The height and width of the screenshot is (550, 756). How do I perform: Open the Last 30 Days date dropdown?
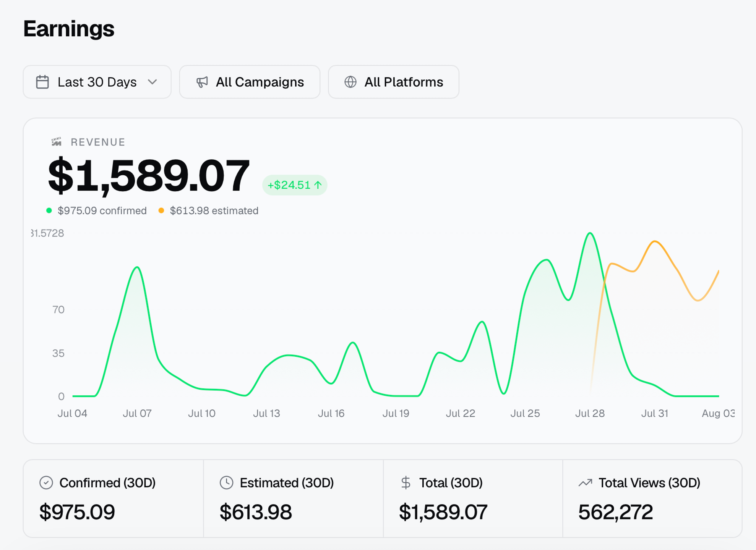[97, 82]
